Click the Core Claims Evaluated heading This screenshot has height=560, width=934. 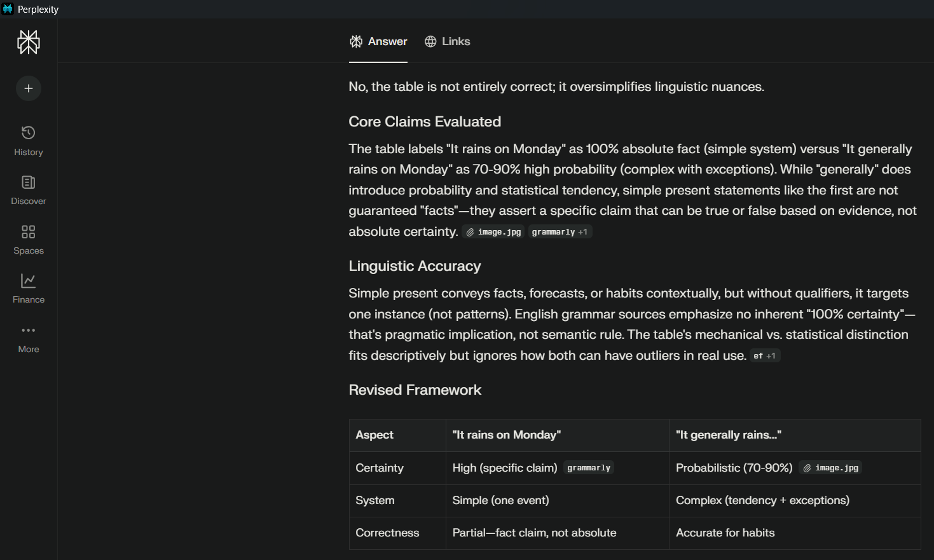coord(425,121)
